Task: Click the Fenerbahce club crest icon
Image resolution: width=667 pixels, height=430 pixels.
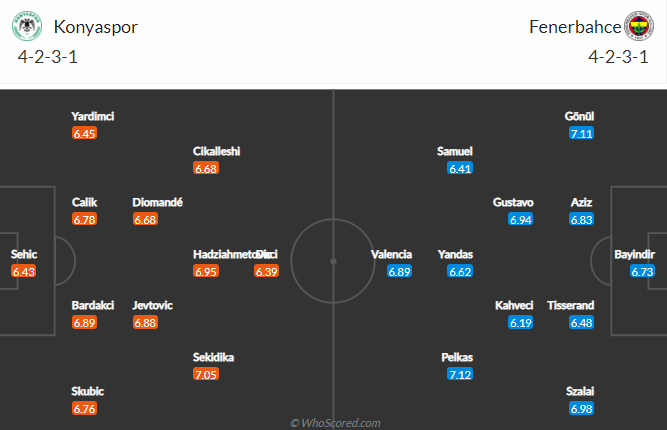Action: (x=639, y=26)
